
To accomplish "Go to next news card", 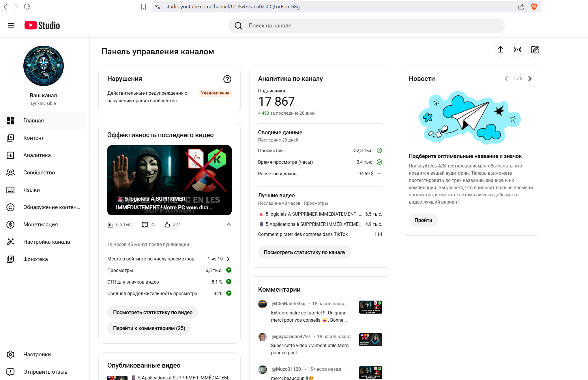I will (530, 79).
